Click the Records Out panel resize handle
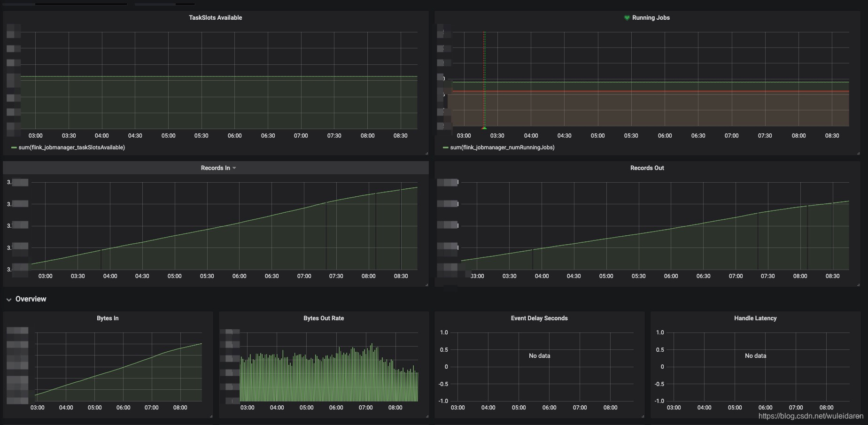Viewport: 868px width, 425px height. coord(858,285)
